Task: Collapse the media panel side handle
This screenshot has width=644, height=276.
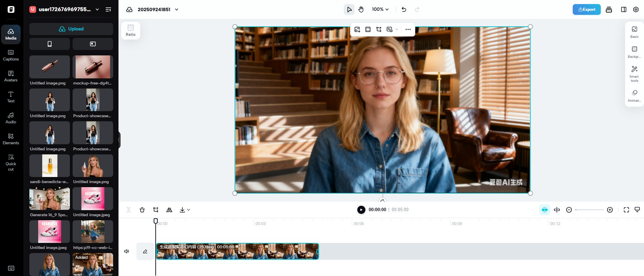Action: pyautogui.click(x=119, y=140)
